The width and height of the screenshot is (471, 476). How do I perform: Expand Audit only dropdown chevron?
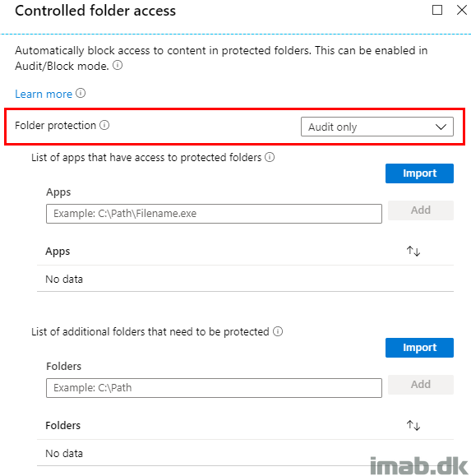441,127
